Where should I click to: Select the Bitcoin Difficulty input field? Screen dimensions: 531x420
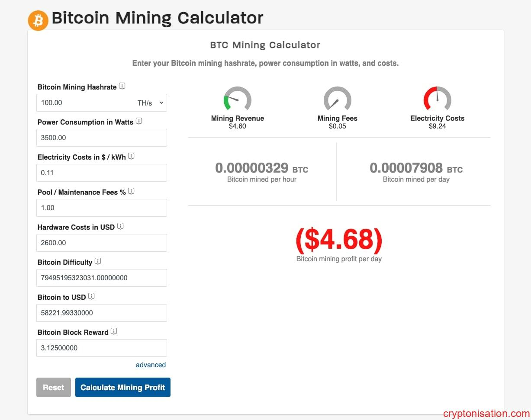click(x=102, y=278)
